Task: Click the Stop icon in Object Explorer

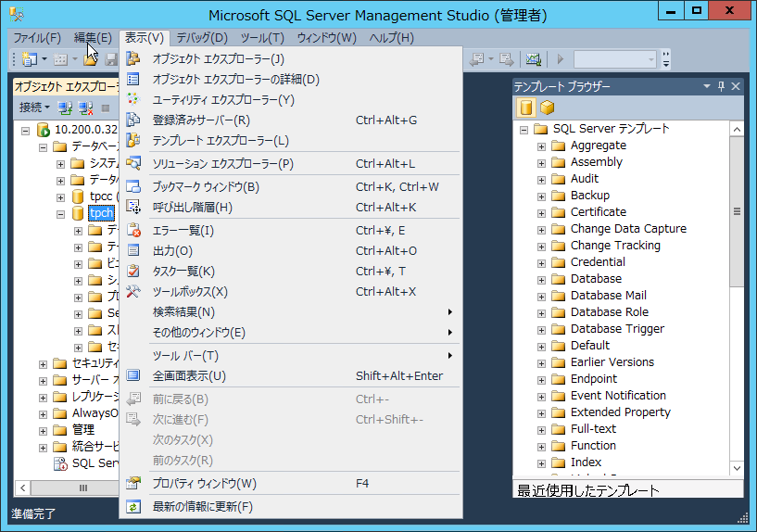Action: [106, 108]
